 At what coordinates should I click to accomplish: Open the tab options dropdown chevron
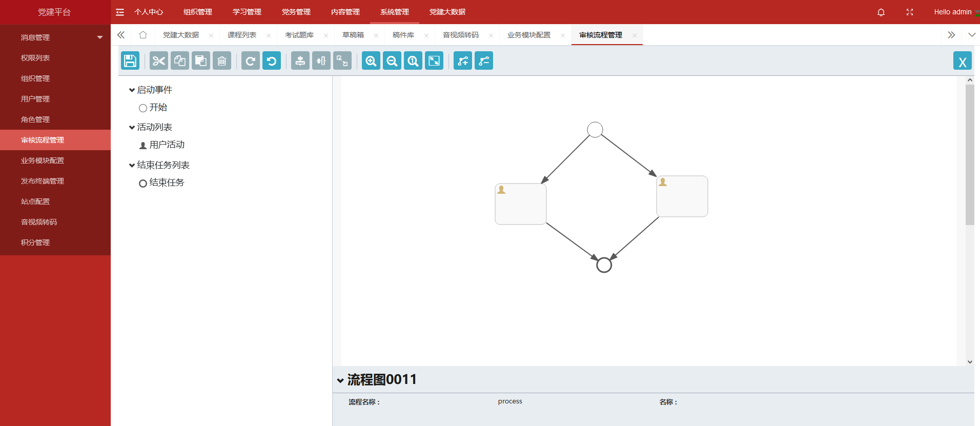(972, 35)
